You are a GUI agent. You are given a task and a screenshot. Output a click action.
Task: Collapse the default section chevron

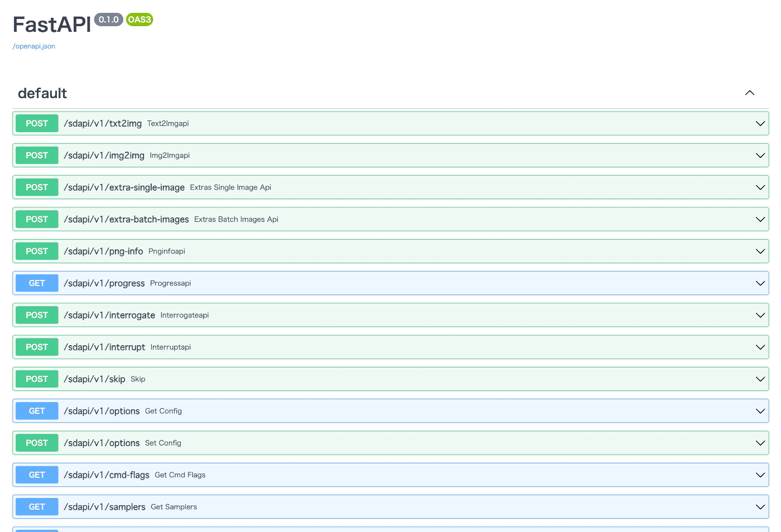750,93
